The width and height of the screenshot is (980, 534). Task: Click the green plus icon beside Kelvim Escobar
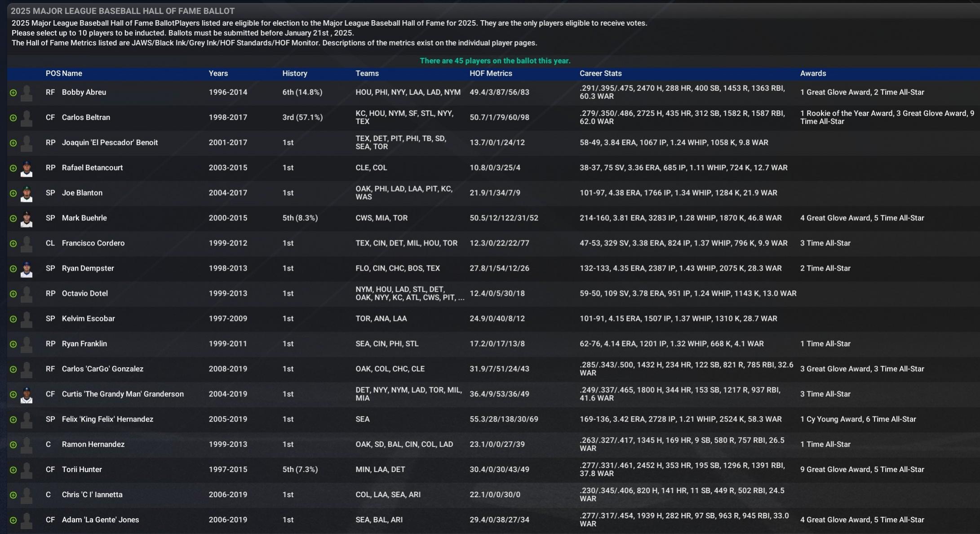13,319
